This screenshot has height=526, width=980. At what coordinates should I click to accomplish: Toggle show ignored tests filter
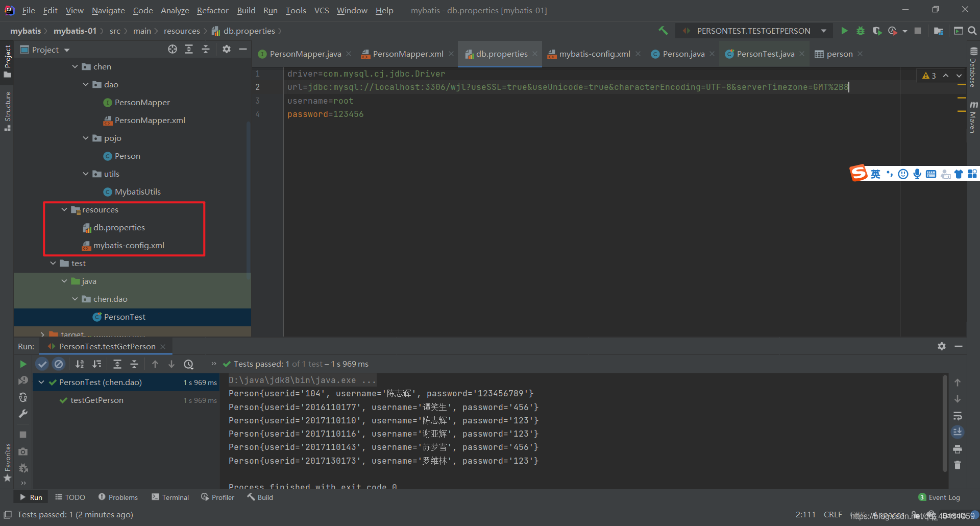59,364
